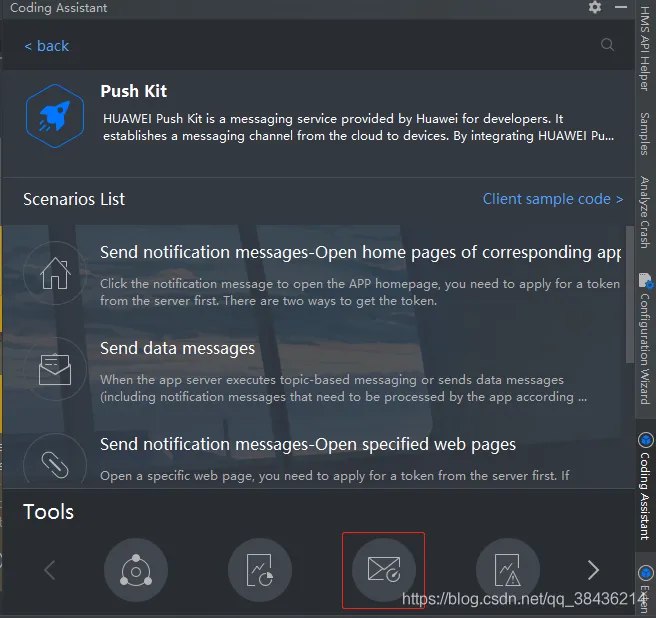Click the home icon for notification scenario
Viewport: 656px width, 618px height.
pyautogui.click(x=55, y=273)
